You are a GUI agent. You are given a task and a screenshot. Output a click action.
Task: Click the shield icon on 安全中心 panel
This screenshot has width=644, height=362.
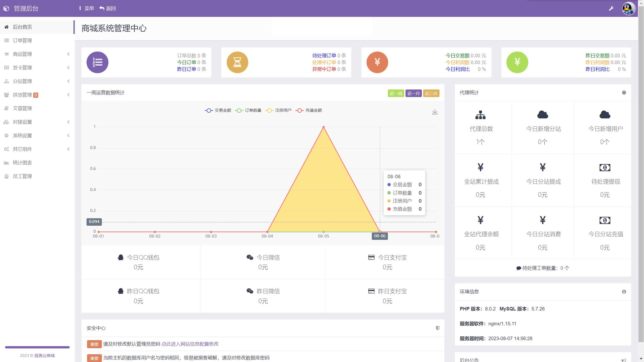click(x=438, y=328)
